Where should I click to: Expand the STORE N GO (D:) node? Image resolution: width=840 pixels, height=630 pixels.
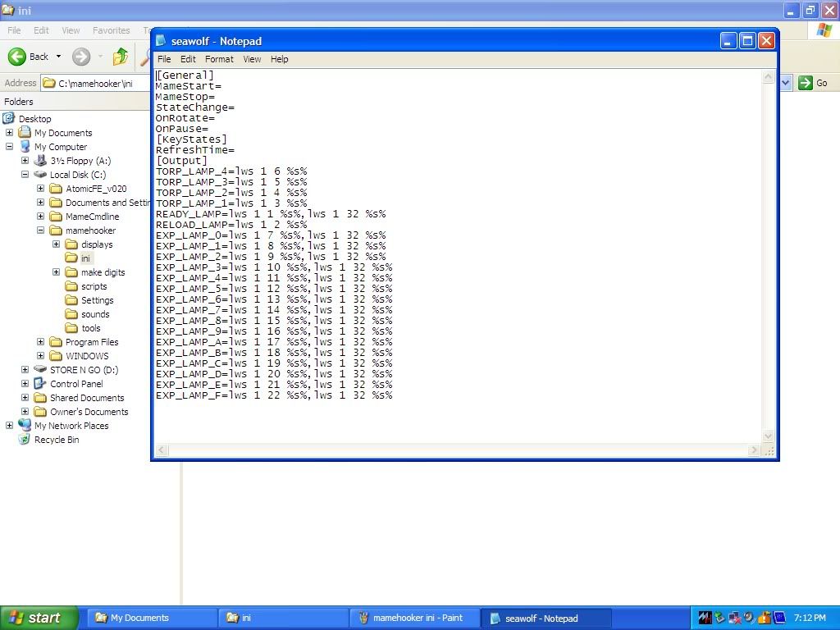coord(25,369)
